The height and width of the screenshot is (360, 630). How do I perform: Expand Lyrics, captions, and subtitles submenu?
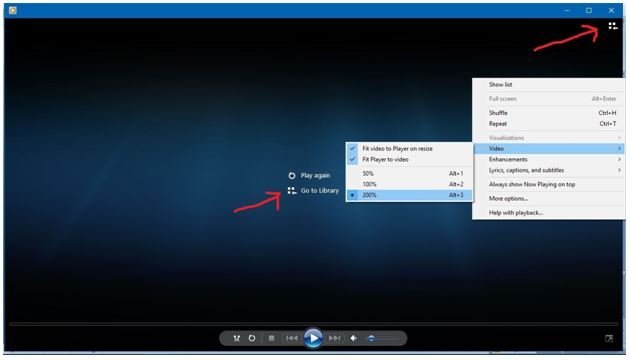coord(549,170)
